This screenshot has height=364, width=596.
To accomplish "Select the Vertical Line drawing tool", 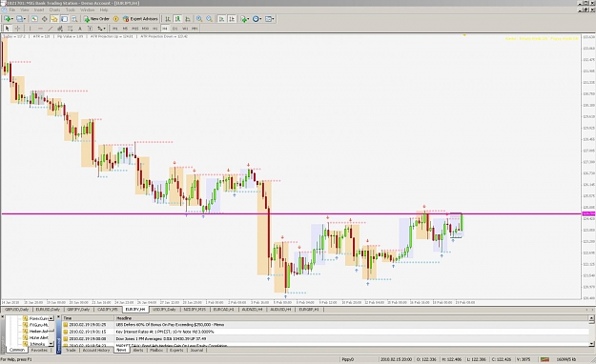I will pos(30,29).
